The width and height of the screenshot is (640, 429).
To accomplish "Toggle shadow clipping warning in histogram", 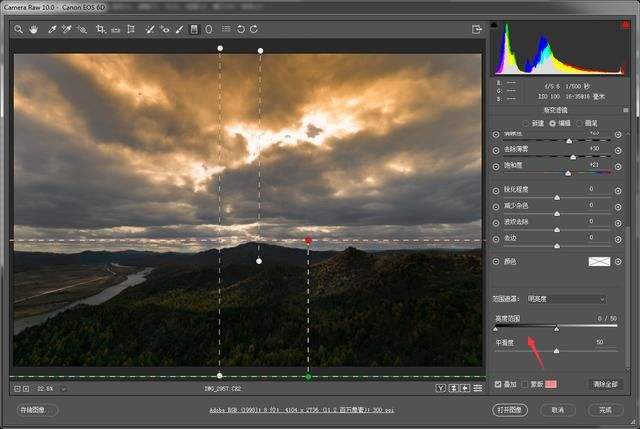I will click(494, 25).
